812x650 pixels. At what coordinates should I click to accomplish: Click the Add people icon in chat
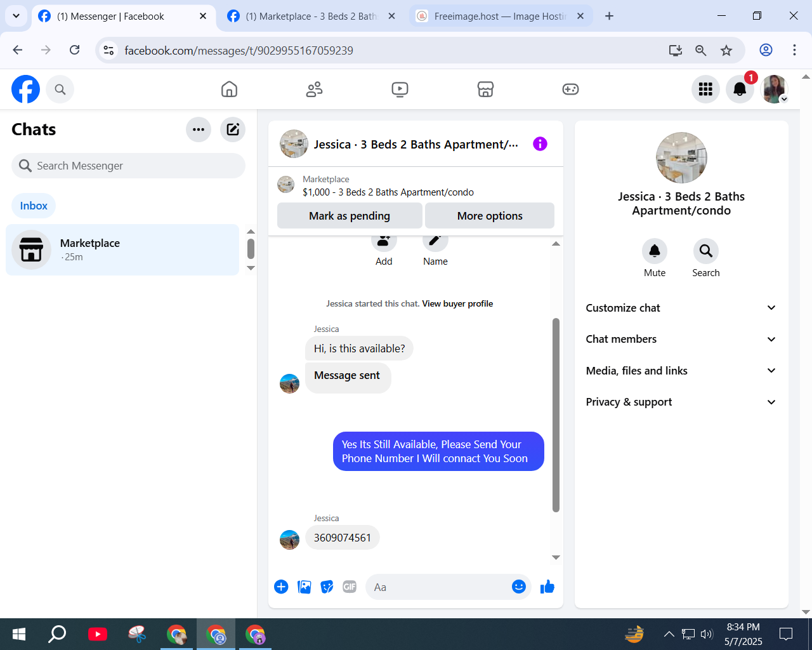click(384, 242)
